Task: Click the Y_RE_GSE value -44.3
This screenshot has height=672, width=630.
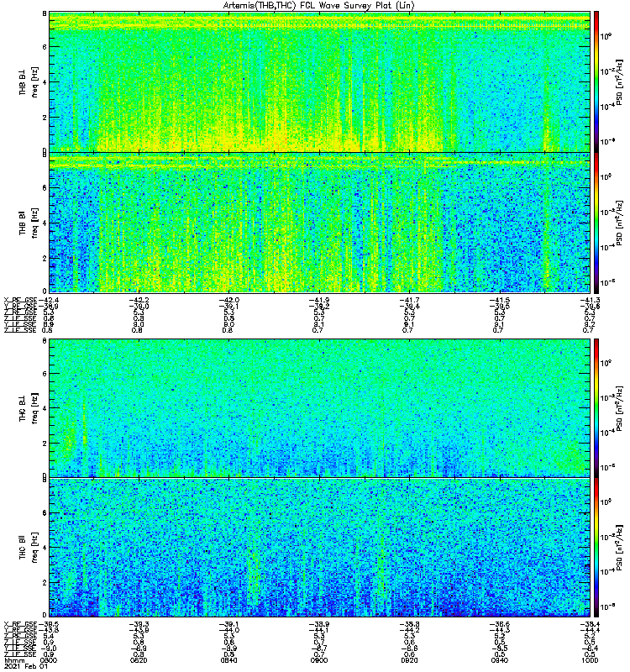Action: pyautogui.click(x=500, y=630)
